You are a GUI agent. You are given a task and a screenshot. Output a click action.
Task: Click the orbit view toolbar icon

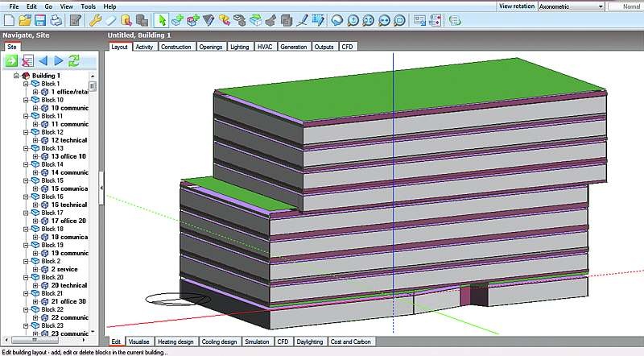point(337,19)
